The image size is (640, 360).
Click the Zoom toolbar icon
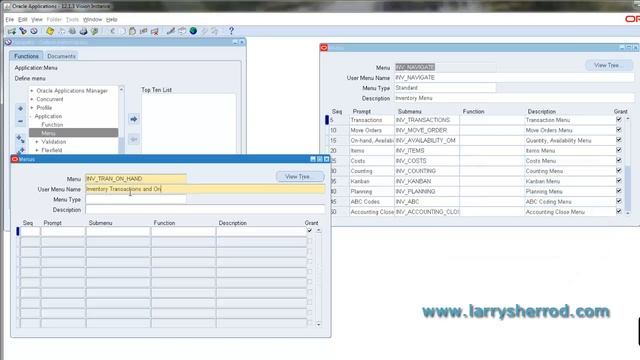[x=182, y=31]
